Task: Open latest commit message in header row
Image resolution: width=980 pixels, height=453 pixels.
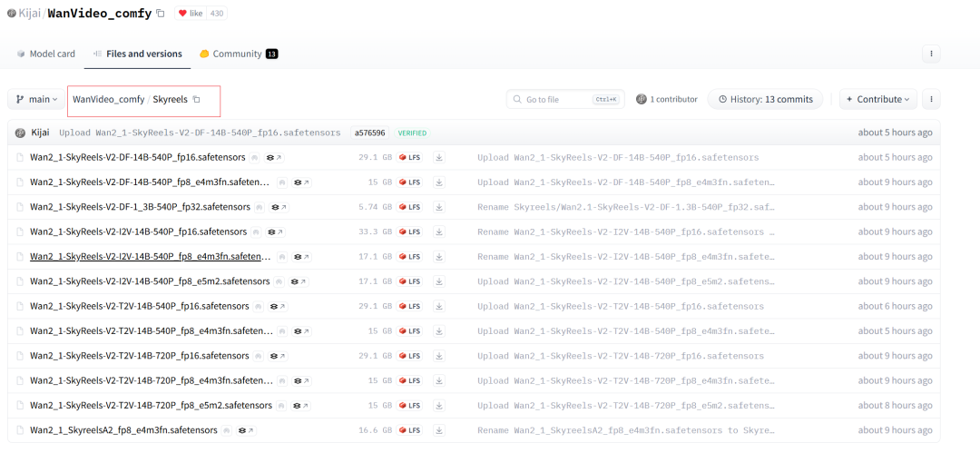Action: (x=200, y=133)
